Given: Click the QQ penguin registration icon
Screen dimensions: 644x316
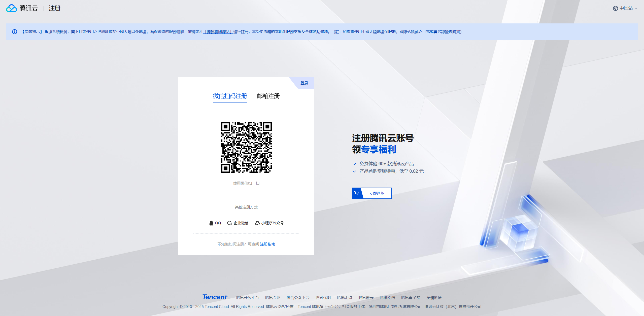Looking at the screenshot, I should tap(211, 223).
